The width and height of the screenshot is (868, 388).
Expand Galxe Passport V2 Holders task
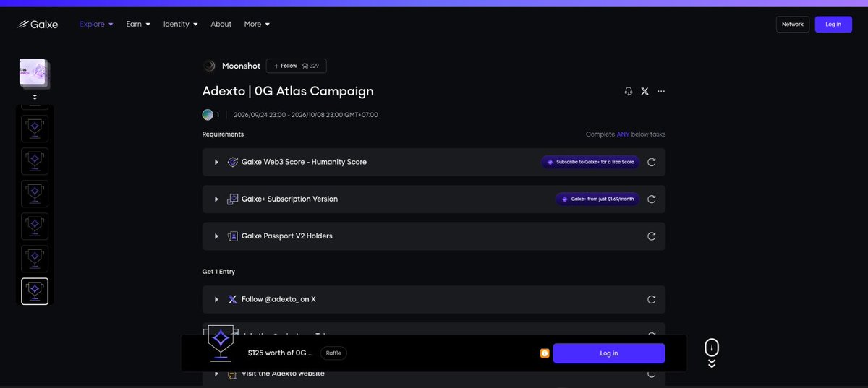tap(216, 236)
